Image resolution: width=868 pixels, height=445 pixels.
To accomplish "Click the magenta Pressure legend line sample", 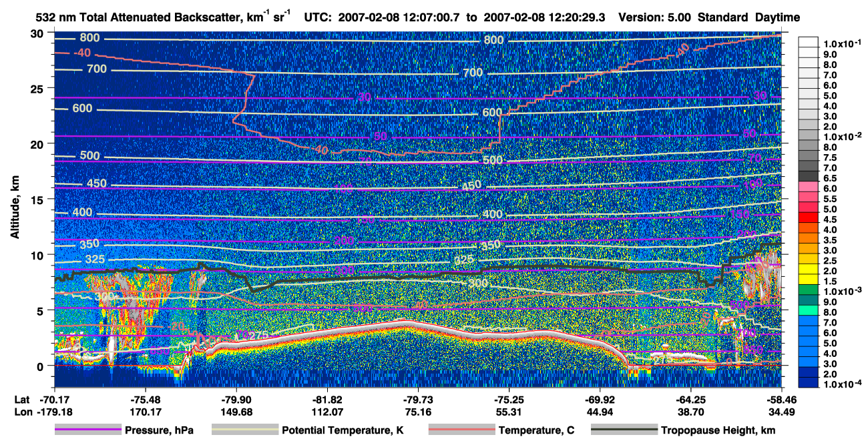I will tap(87, 430).
